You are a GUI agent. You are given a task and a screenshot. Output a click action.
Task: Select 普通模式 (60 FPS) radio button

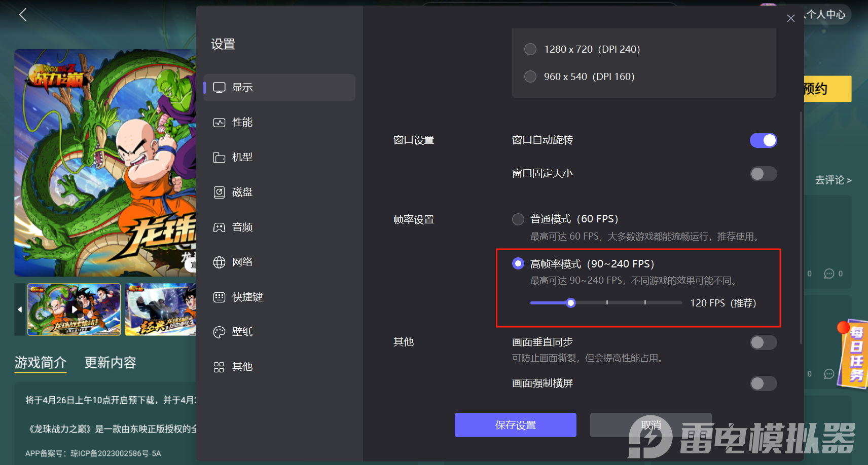[518, 219]
